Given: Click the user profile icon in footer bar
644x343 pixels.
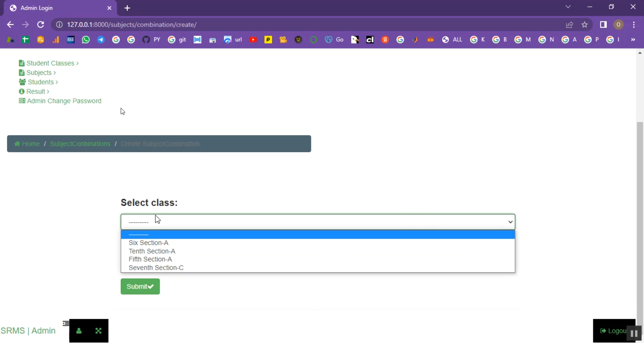Looking at the screenshot, I should click(79, 331).
